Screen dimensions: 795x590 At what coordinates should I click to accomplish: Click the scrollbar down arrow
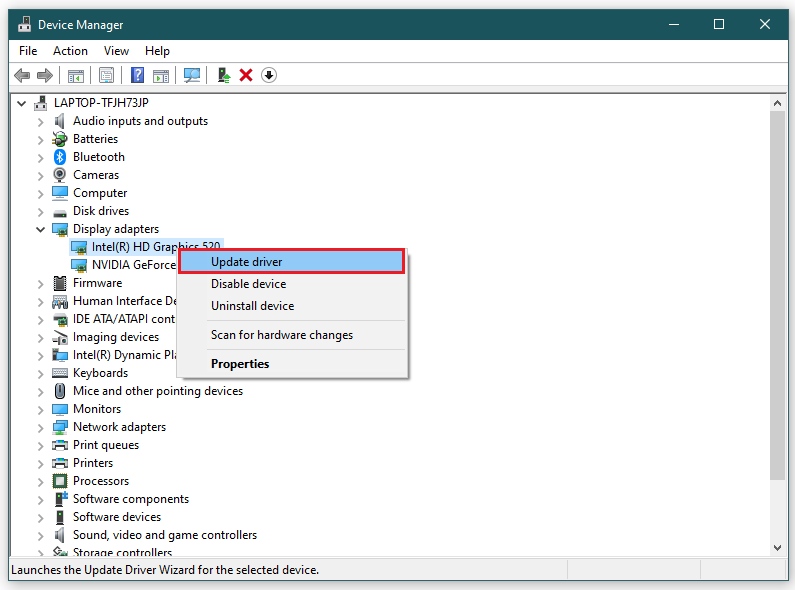(777, 547)
